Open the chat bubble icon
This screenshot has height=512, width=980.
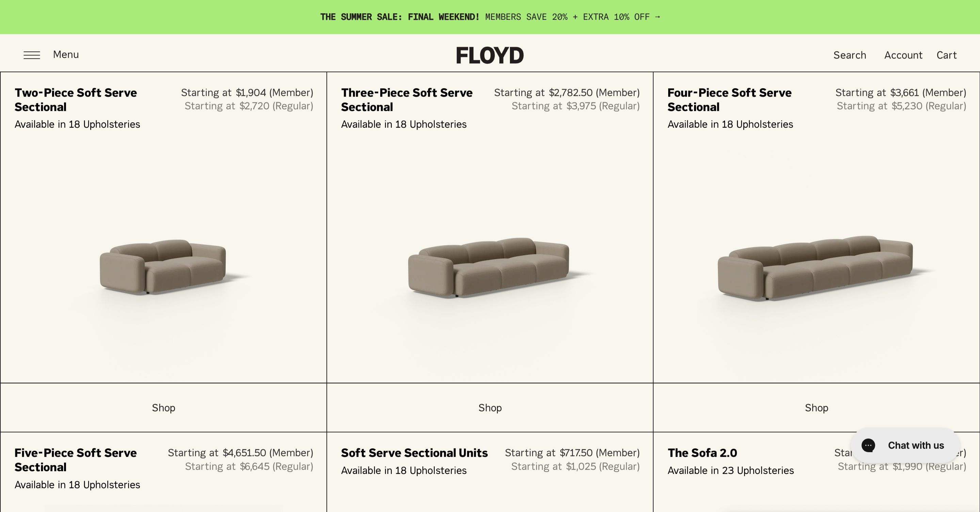pos(868,445)
